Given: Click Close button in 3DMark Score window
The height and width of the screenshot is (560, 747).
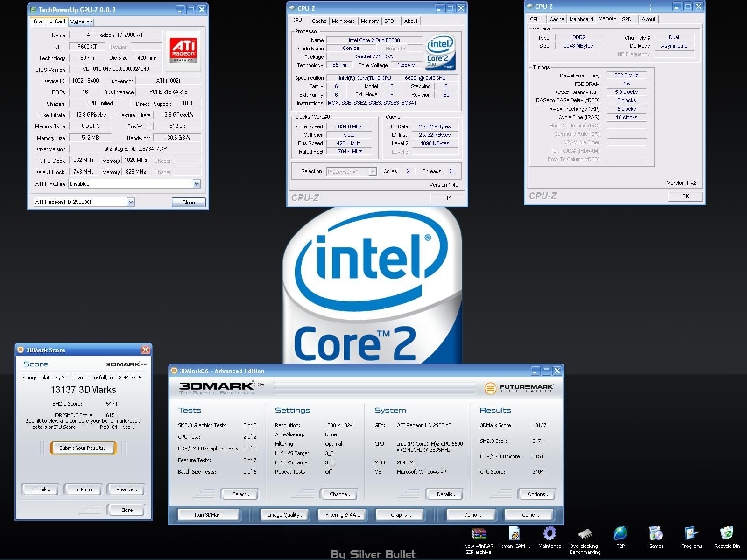Looking at the screenshot, I should 127,510.
